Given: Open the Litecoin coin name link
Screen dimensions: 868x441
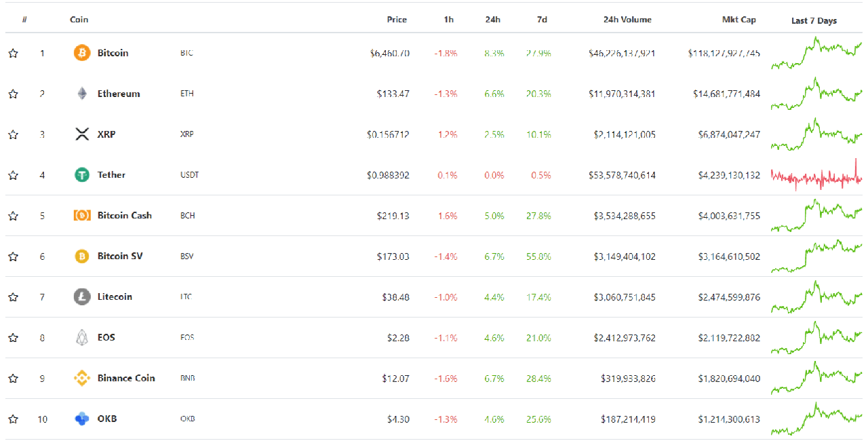Looking at the screenshot, I should pos(115,296).
